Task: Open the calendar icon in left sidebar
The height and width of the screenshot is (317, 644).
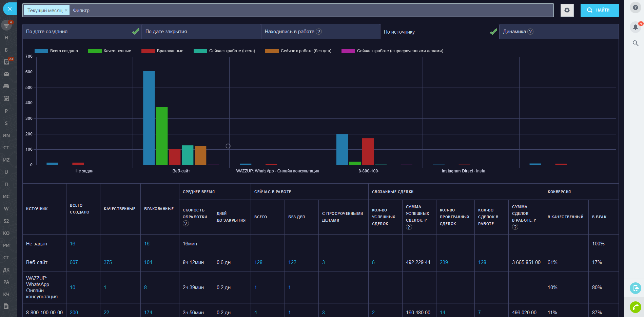Action: tap(6, 98)
